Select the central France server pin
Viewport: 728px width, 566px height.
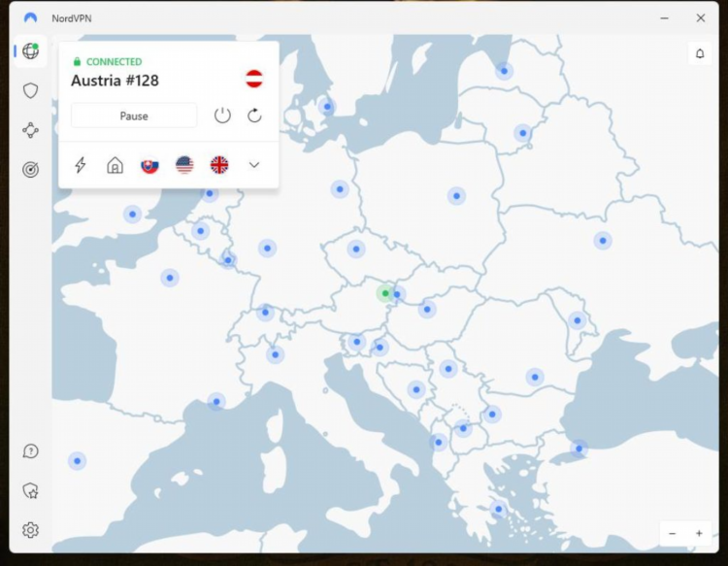(x=170, y=278)
